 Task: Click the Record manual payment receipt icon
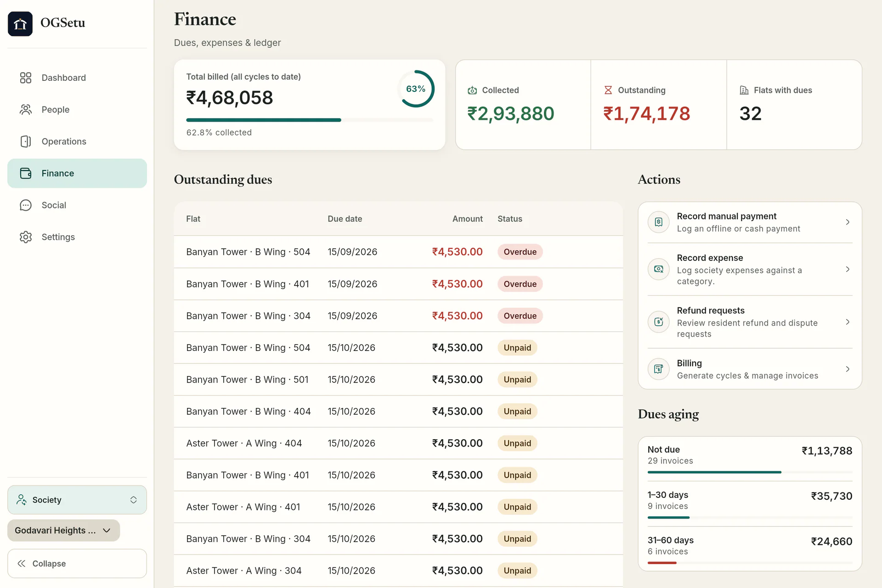[x=659, y=222]
